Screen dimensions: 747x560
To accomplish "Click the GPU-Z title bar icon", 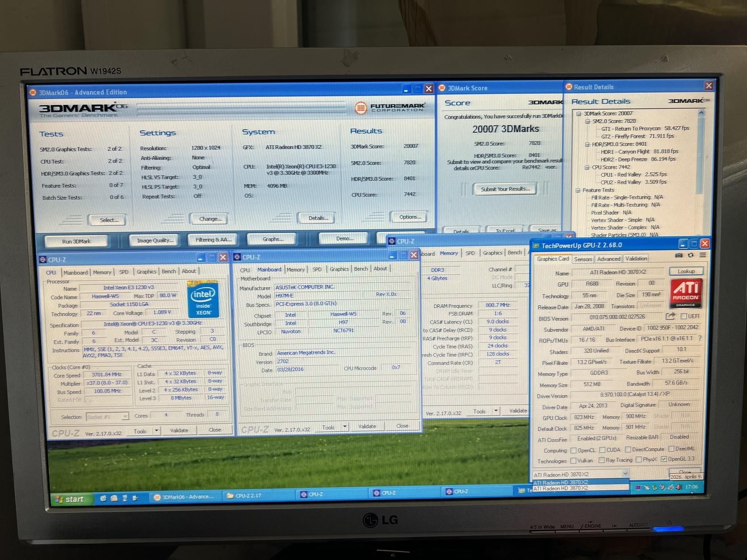I will pyautogui.click(x=536, y=246).
